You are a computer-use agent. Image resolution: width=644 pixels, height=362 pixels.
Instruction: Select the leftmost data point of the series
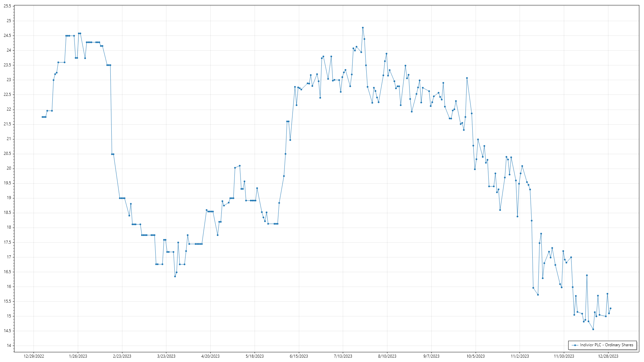[x=42, y=117]
